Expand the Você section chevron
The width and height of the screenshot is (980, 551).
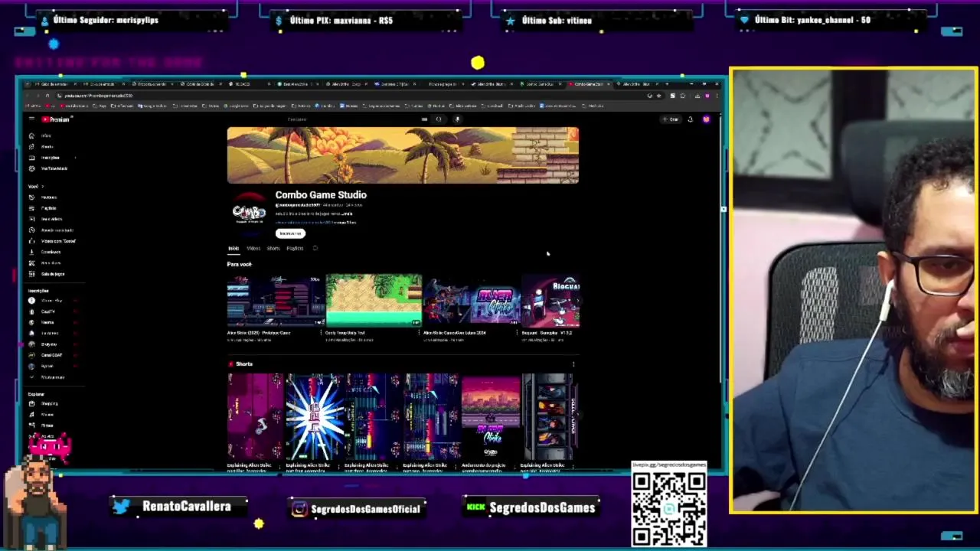point(43,186)
